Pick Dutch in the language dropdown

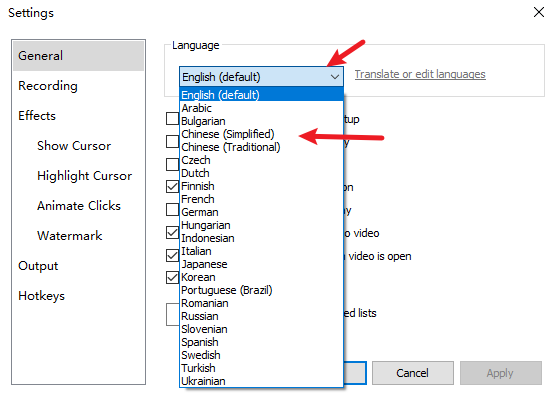261,173
